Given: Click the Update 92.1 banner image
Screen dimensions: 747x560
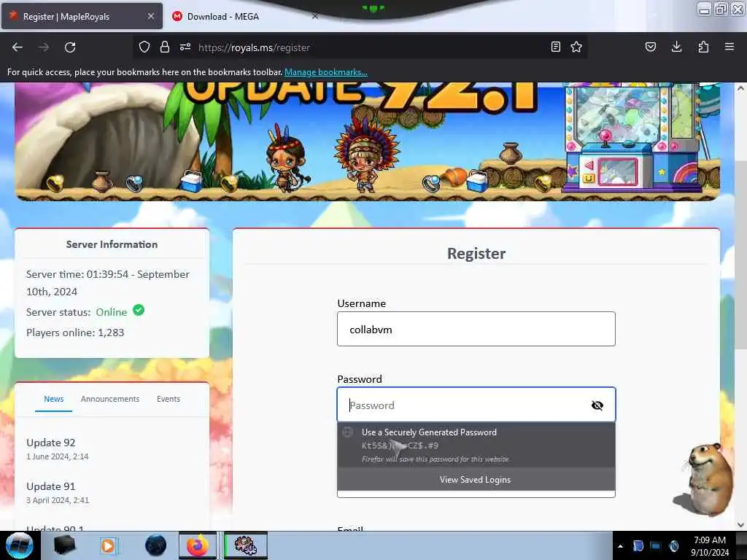Looking at the screenshot, I should click(x=367, y=141).
